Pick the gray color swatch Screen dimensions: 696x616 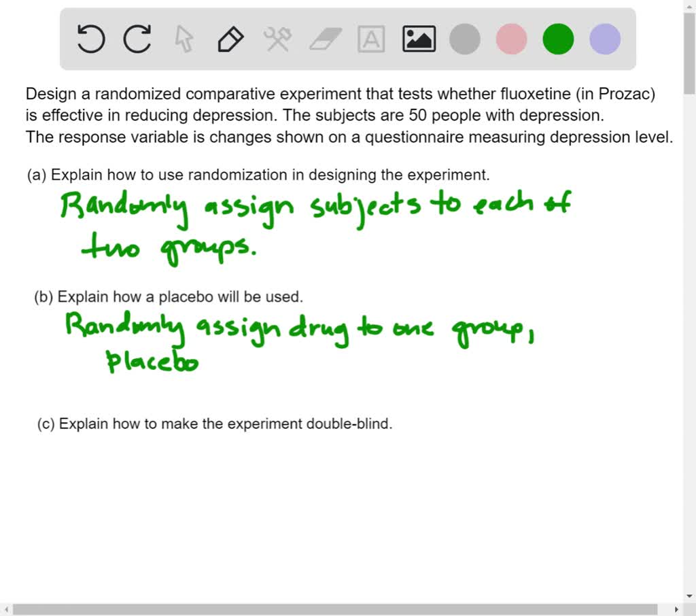(x=465, y=39)
